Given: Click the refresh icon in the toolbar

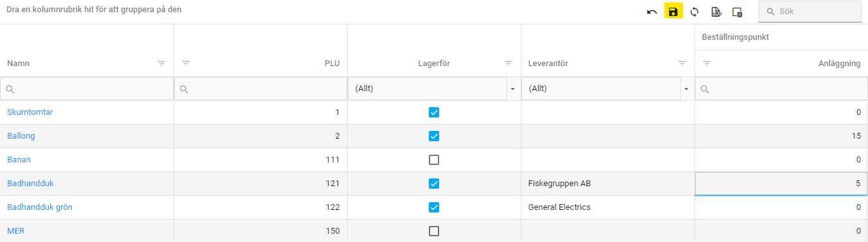Looking at the screenshot, I should tap(694, 12).
